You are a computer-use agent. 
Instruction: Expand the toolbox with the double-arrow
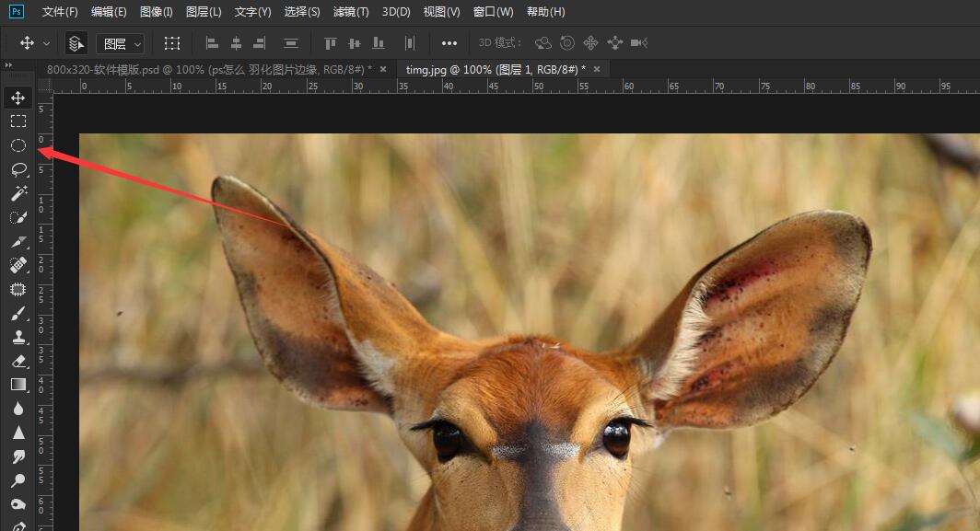(x=9, y=65)
